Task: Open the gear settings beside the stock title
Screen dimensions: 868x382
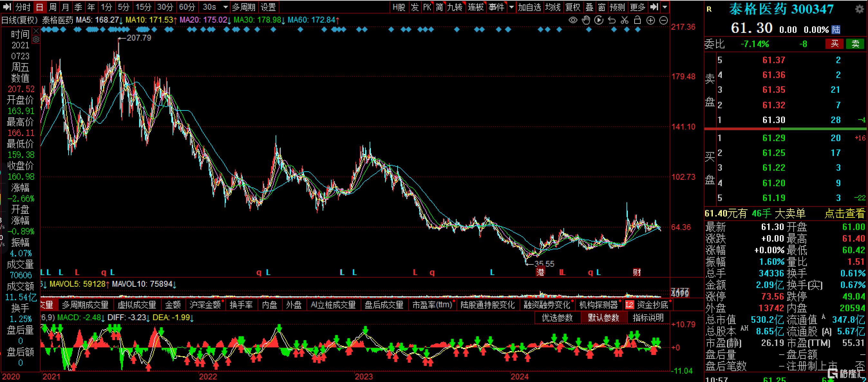Action: (860, 9)
